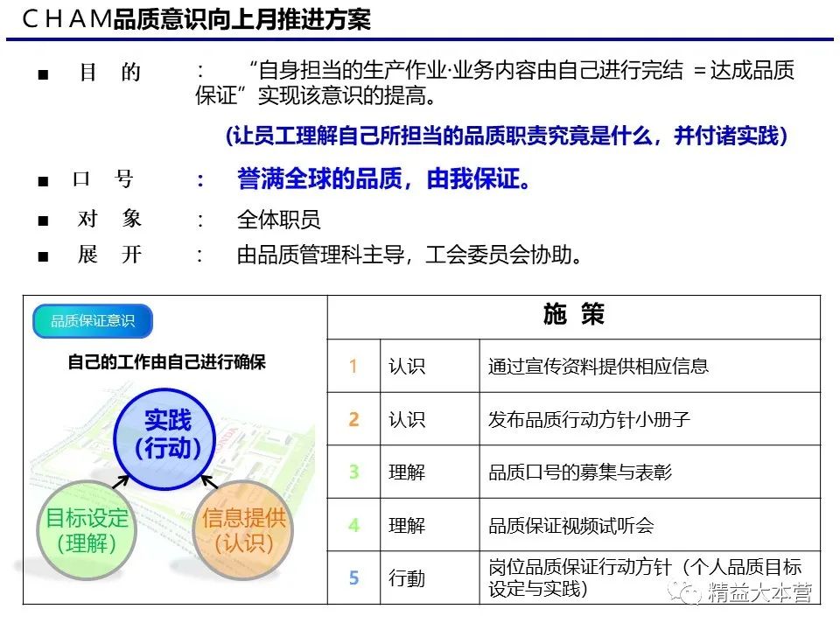Image resolution: width=840 pixels, height=630 pixels.
Task: Expand the 品质保证意识 rounded badge
Action: [x=92, y=320]
